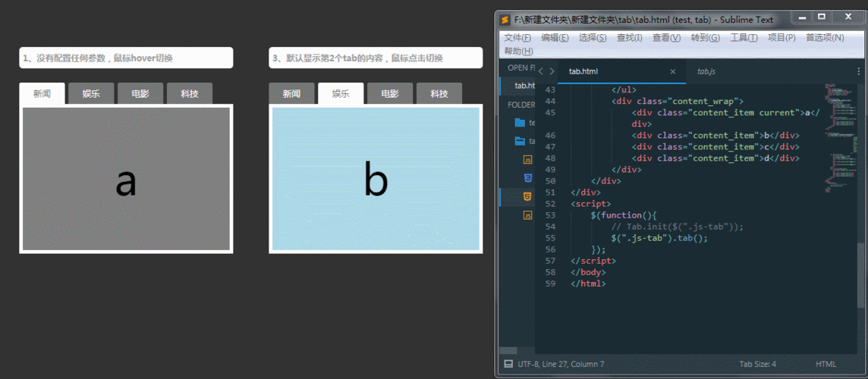868x379 pixels.
Task: Select 娱乐 tab in the hover-switch widget
Action: tap(91, 93)
